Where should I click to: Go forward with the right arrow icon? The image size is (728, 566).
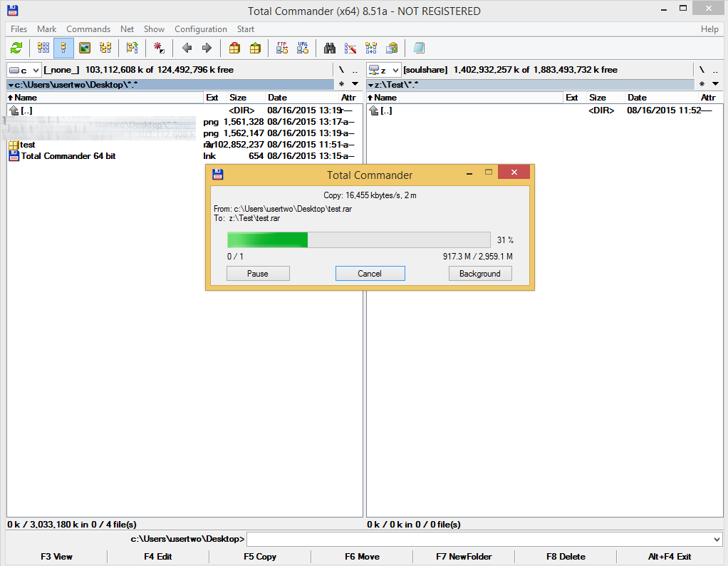point(207,48)
